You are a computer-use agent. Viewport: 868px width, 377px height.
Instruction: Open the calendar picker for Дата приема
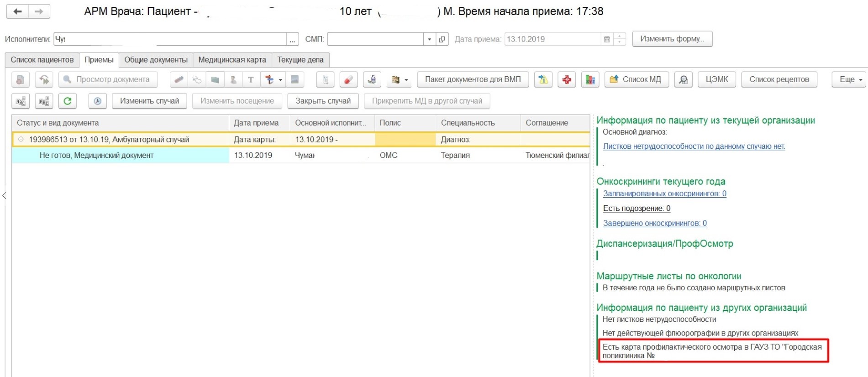point(607,39)
